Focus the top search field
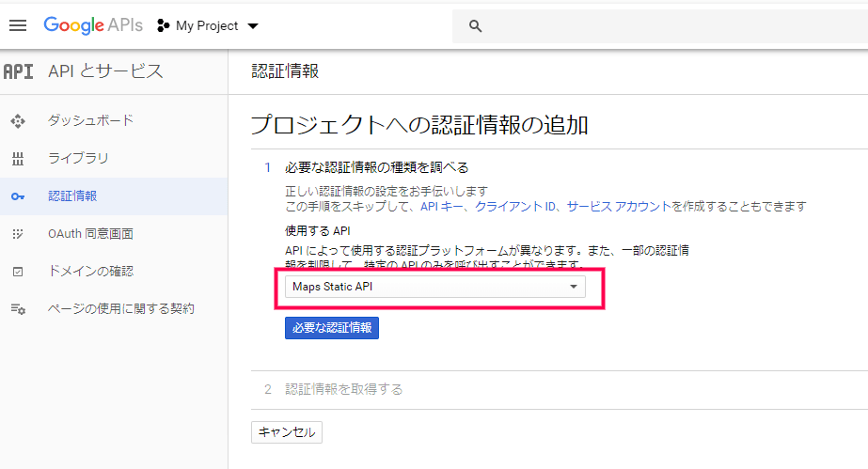 660,26
